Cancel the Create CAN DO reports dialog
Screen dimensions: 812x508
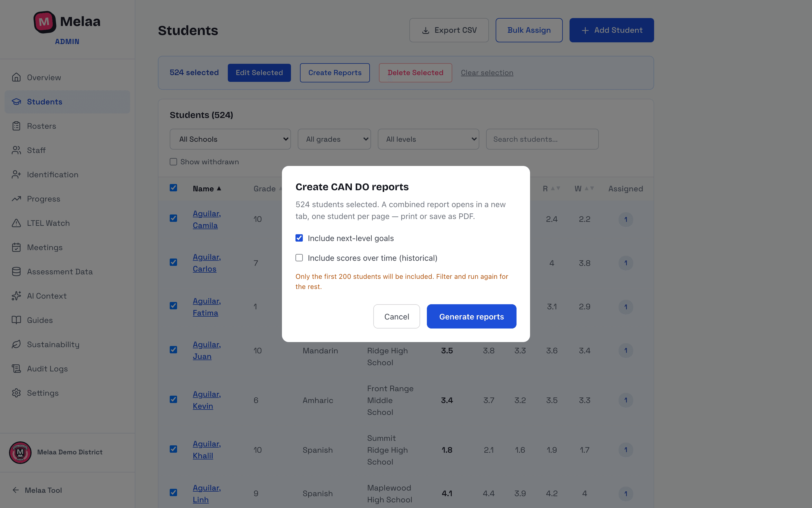397,316
